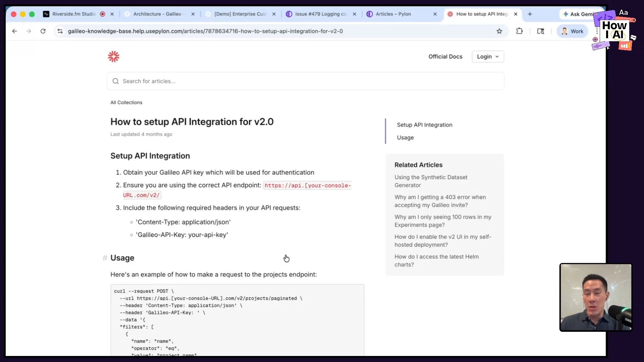Close the Riverside.fm Studio tab
This screenshot has width=644, height=362.
coord(112,14)
